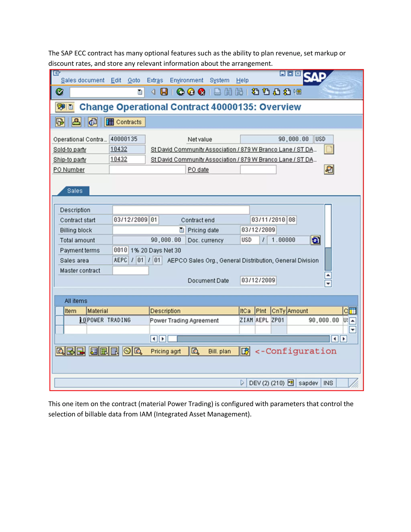The width and height of the screenshot is (411, 532).
Task: Expand the status bar system info arrow
Action: 242,383
